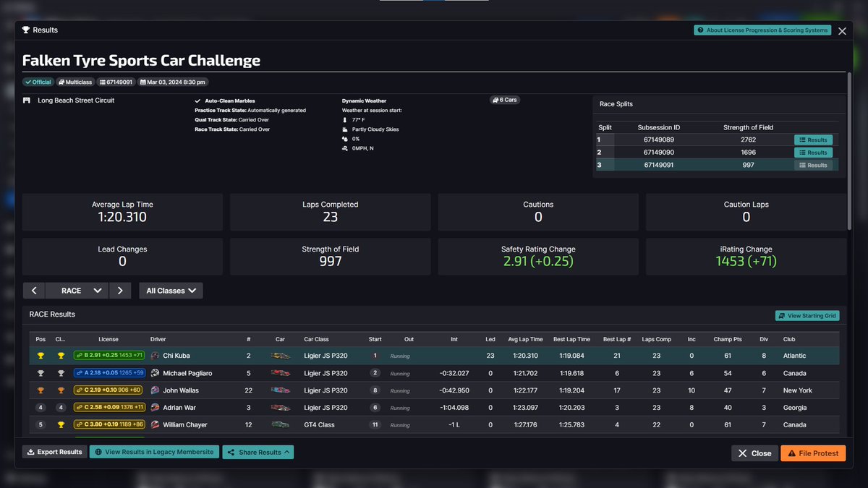Click the dialog's vertical scrollbar
The width and height of the screenshot is (868, 488).
coord(849,152)
